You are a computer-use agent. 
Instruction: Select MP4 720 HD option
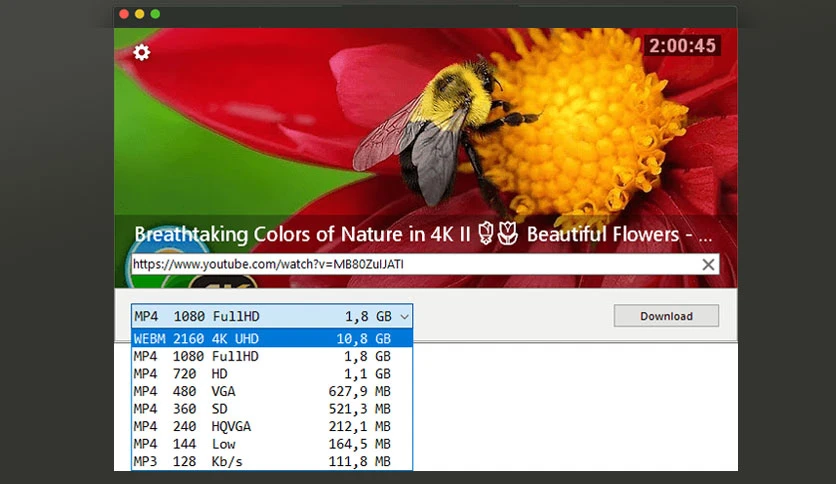point(272,374)
